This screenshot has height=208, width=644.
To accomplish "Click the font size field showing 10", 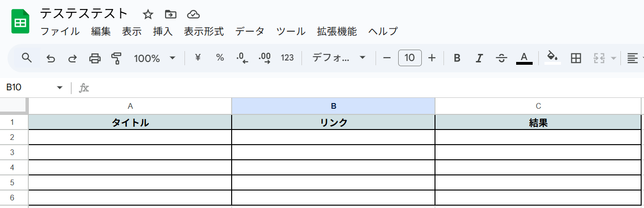I will coord(410,58).
